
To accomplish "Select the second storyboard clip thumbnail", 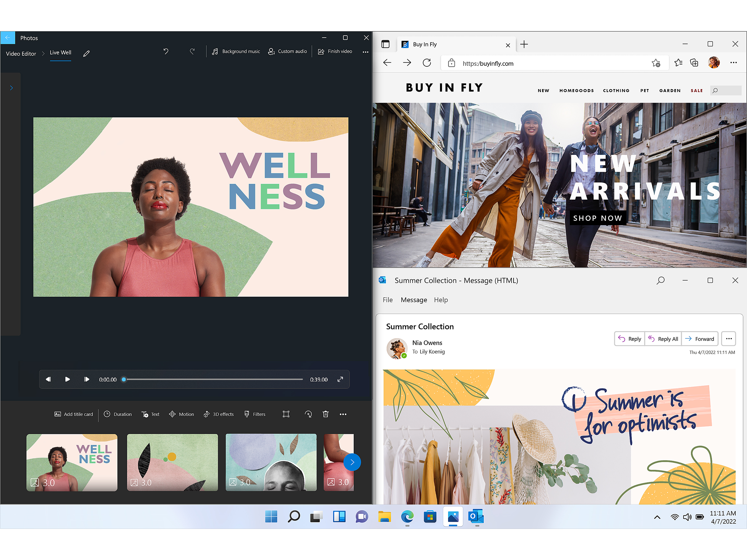I will (172, 462).
